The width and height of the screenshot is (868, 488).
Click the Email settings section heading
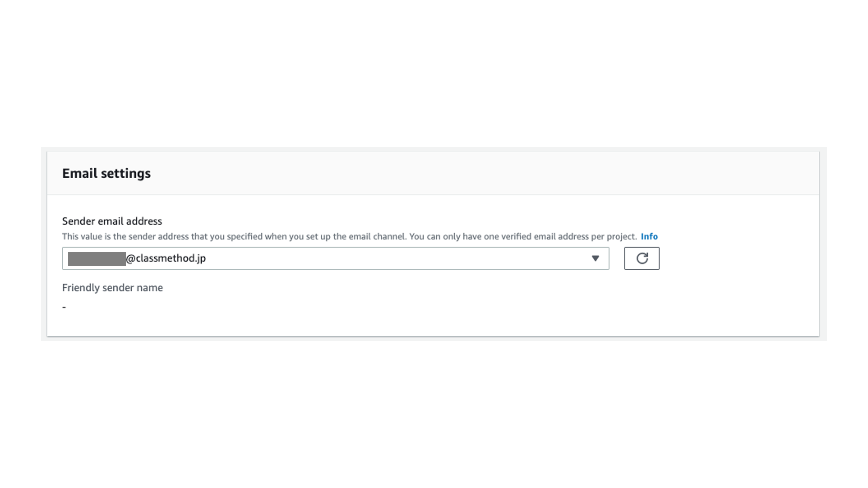(x=106, y=173)
